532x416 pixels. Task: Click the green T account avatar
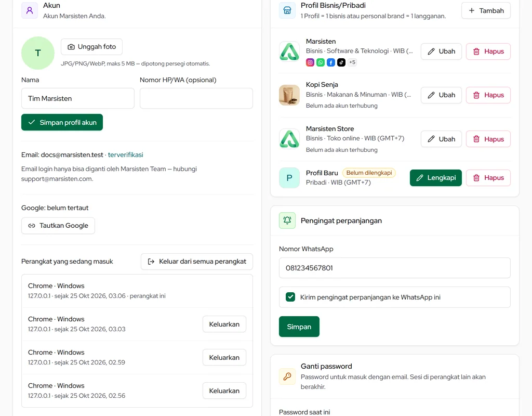38,53
